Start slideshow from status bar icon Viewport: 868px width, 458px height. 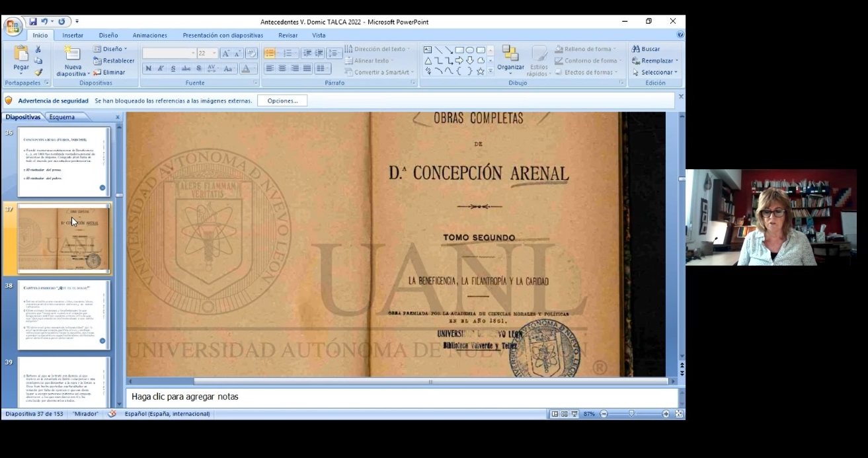[574, 414]
